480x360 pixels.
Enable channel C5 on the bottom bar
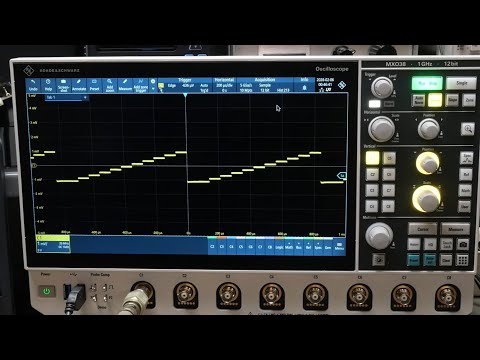[241, 246]
